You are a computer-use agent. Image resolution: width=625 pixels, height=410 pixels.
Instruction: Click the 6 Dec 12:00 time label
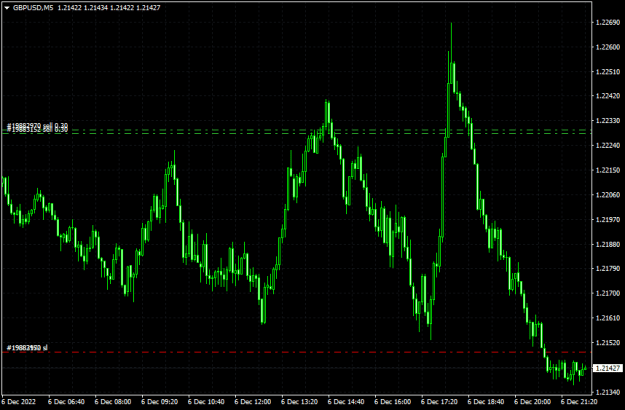(253, 402)
